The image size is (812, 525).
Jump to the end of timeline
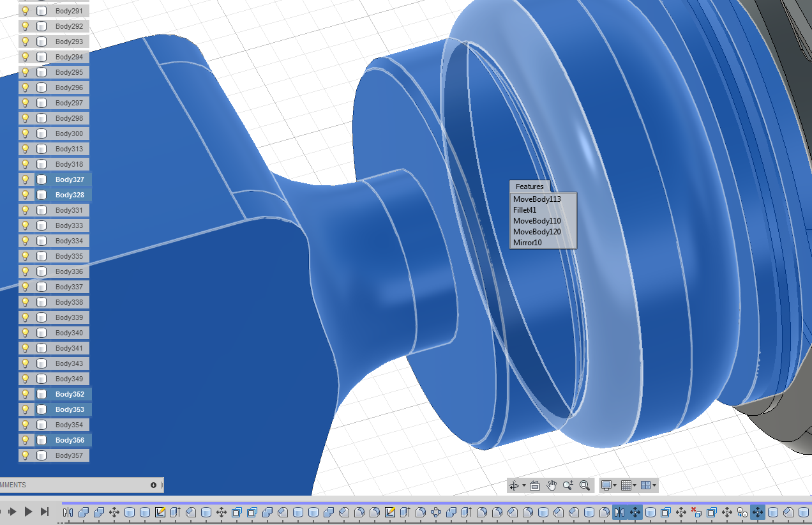coord(44,512)
